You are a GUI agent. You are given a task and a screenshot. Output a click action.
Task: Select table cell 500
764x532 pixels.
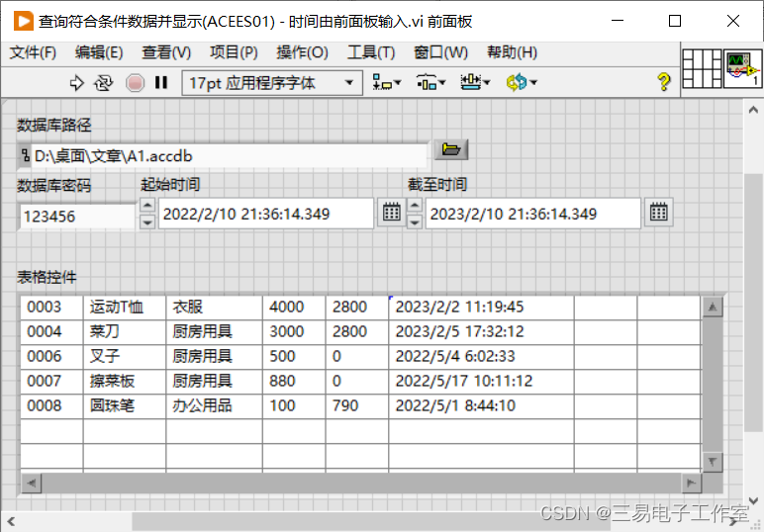pos(294,356)
